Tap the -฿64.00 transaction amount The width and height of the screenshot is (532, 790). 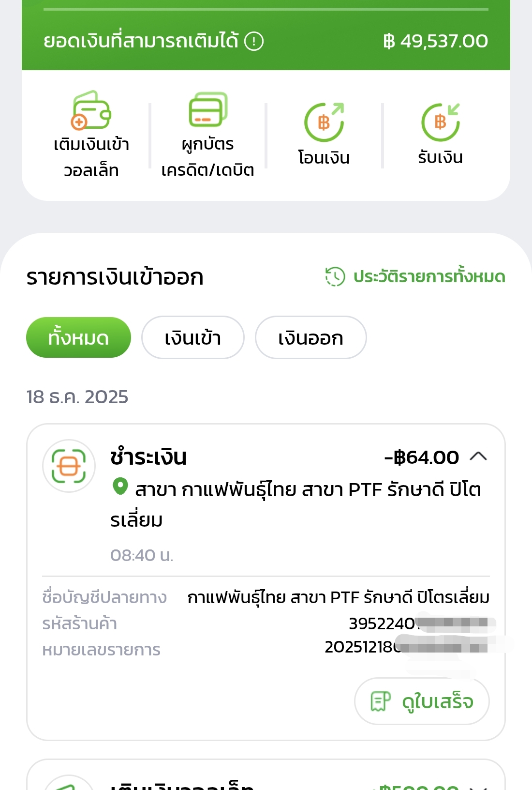(x=421, y=457)
